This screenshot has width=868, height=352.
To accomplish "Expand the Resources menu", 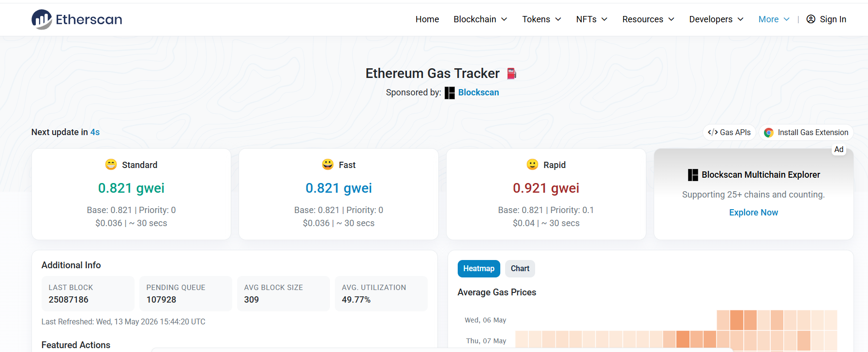I will pyautogui.click(x=648, y=19).
